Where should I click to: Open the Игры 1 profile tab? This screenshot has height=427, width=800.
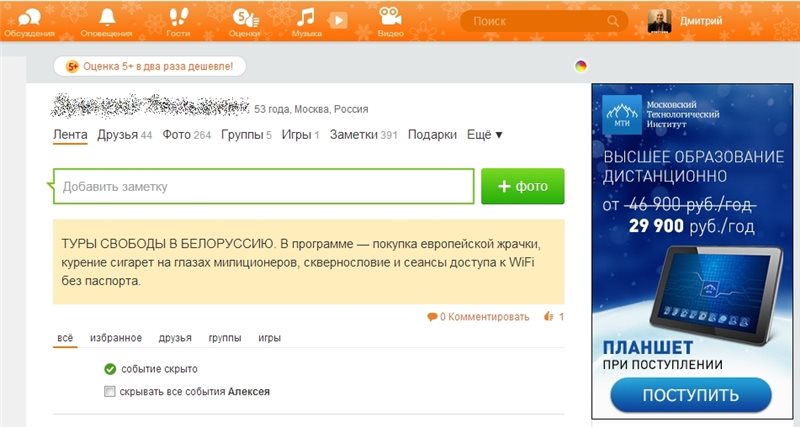[x=301, y=135]
